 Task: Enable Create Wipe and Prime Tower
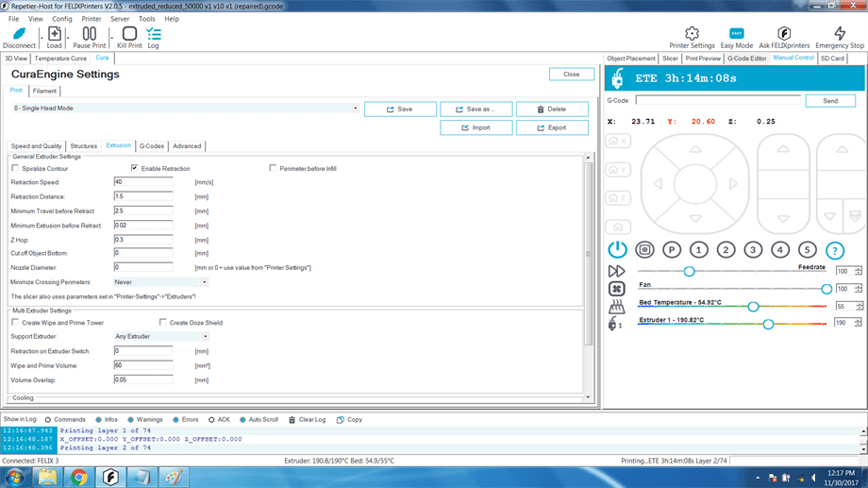click(15, 322)
